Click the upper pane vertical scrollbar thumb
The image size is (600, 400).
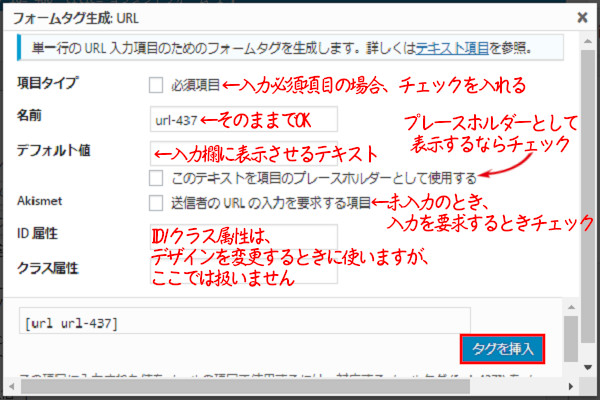[x=588, y=196]
